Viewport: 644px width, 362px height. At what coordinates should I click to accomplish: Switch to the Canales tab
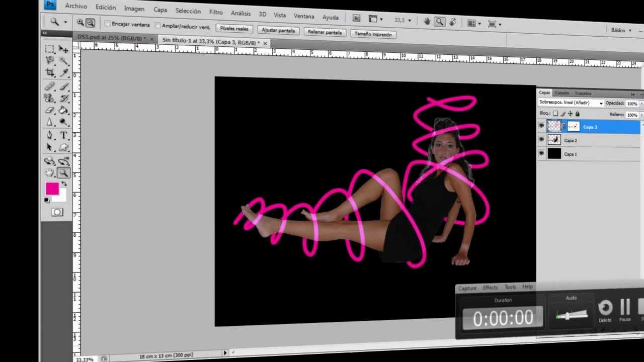pos(562,93)
